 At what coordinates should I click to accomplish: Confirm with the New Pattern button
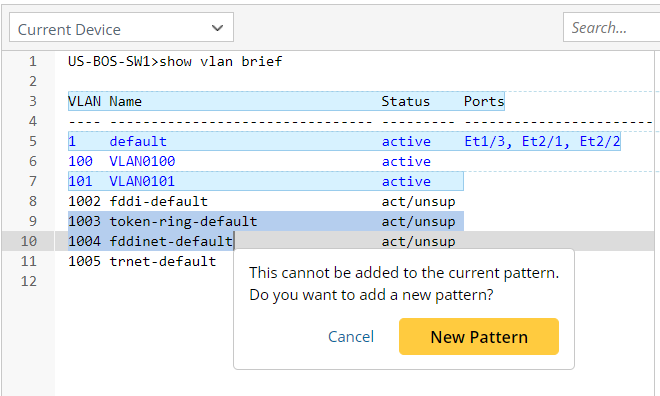[x=479, y=337]
